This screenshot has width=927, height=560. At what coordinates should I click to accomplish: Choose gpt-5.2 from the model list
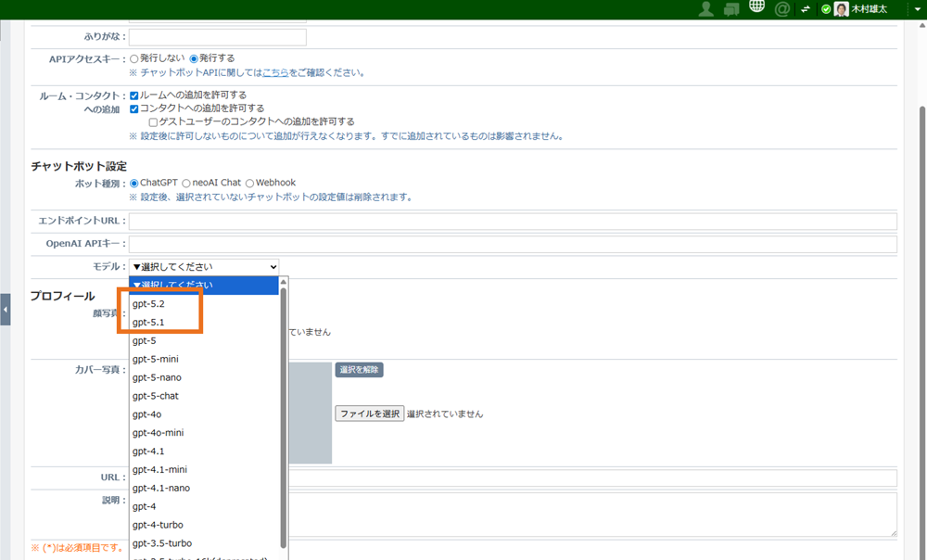coord(148,304)
